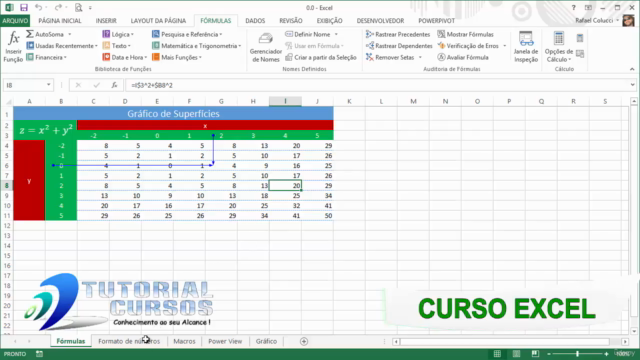Open the AutoSoma sigma icon
This screenshot has height=360, width=640.
[30, 34]
